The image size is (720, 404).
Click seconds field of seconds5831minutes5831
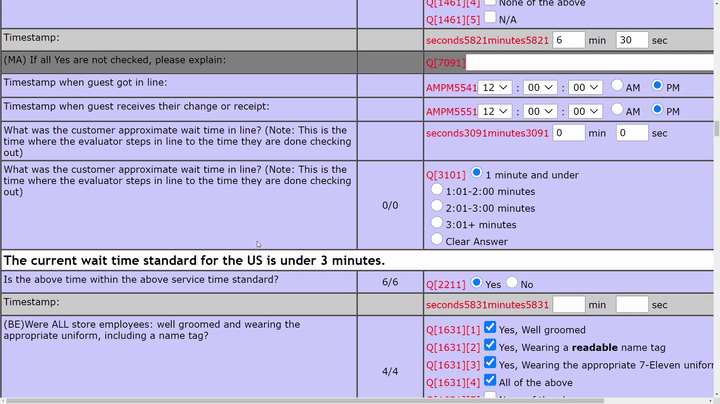pyautogui.click(x=632, y=304)
